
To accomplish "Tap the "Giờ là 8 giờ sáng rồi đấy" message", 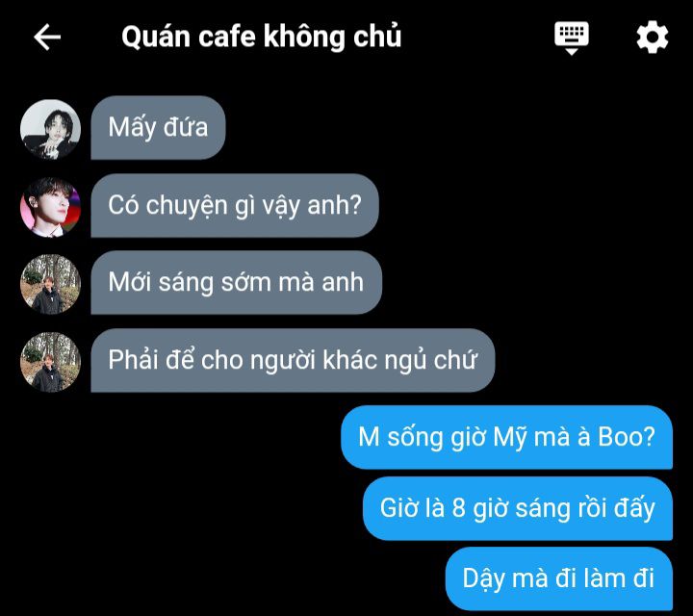I will click(x=518, y=508).
